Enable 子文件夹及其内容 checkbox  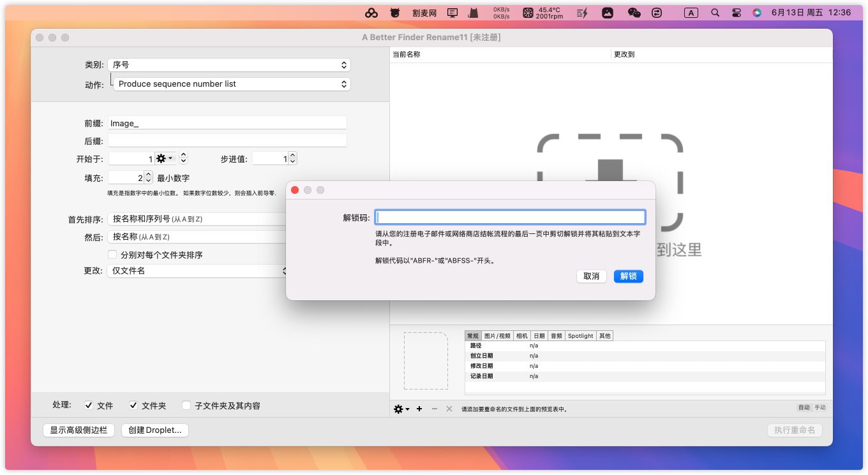[186, 406]
